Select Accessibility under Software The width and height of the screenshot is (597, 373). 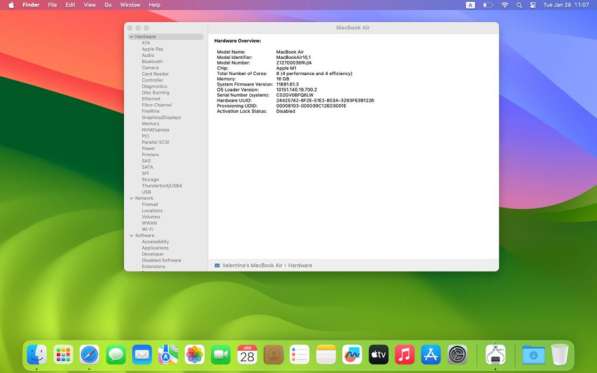pyautogui.click(x=155, y=242)
